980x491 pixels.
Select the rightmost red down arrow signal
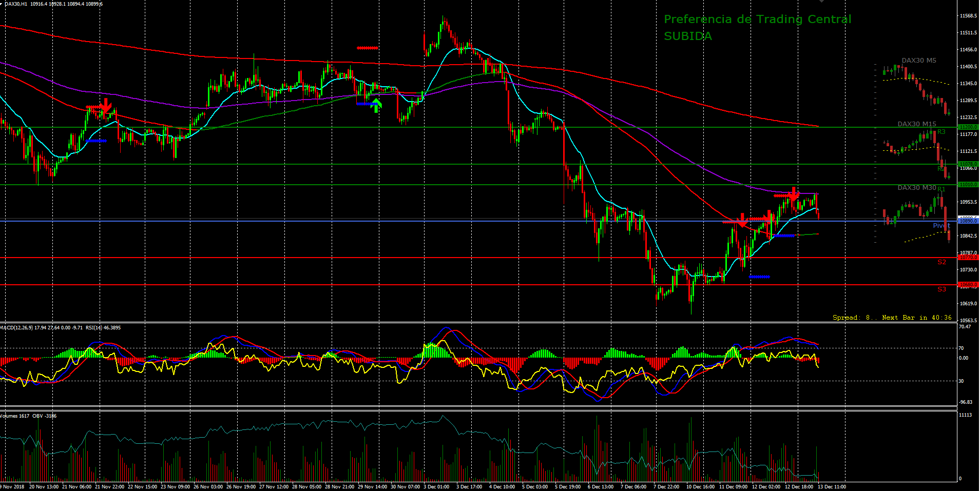click(x=794, y=194)
